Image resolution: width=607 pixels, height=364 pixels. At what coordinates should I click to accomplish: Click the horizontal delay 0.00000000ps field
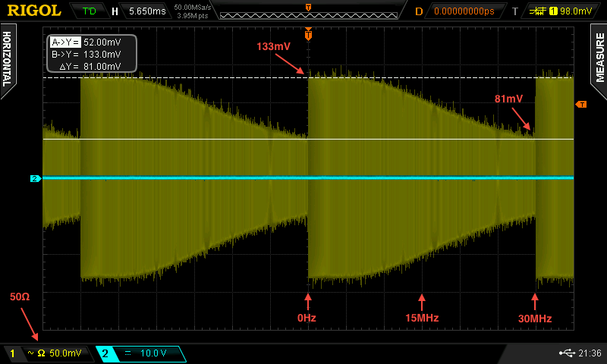(462, 11)
